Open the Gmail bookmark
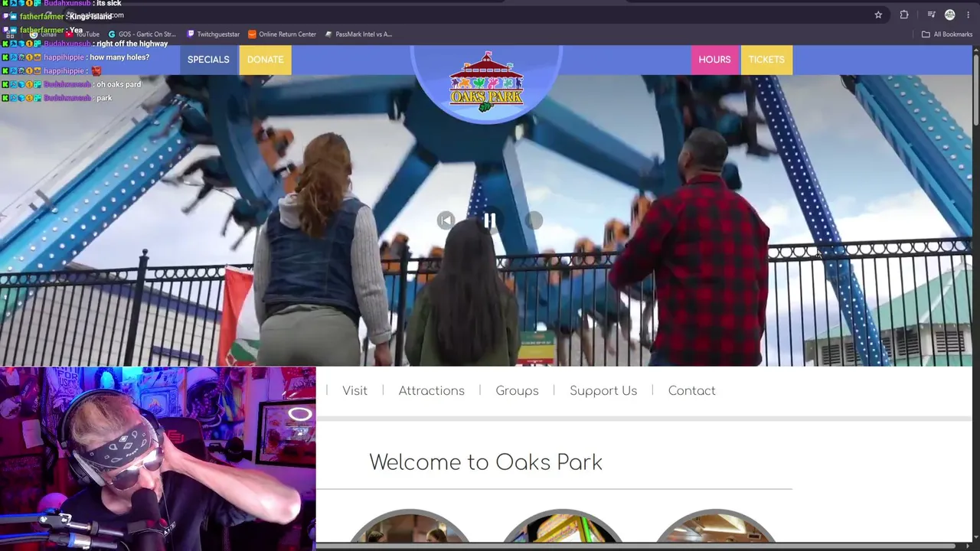The height and width of the screenshot is (551, 980). [43, 34]
